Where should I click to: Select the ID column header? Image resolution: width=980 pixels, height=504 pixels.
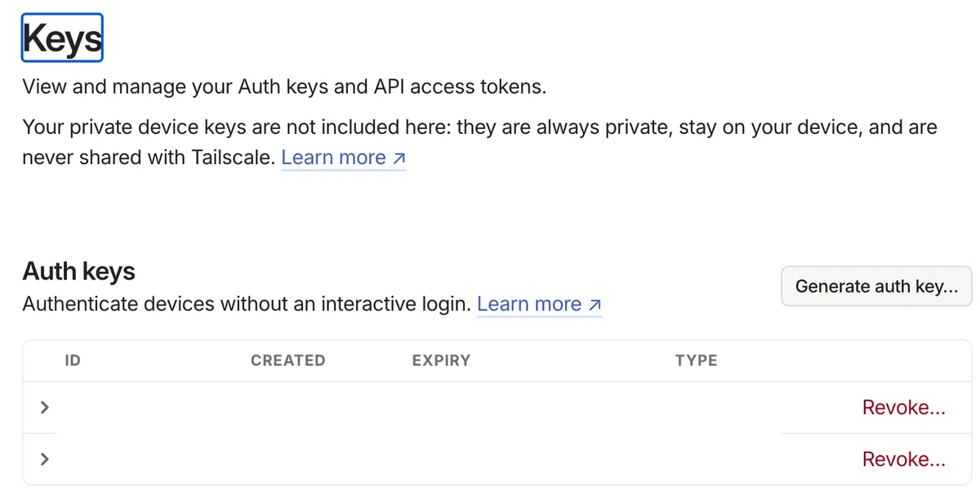(x=73, y=360)
